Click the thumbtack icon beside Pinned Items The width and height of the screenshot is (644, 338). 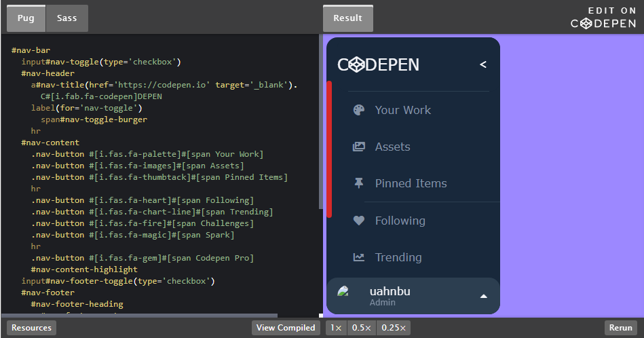coord(358,183)
